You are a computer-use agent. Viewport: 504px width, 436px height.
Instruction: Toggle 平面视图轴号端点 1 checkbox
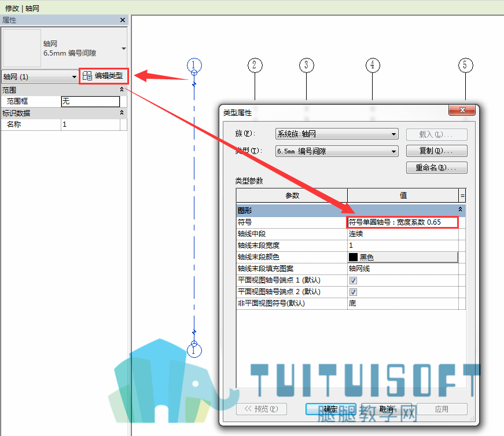353,280
